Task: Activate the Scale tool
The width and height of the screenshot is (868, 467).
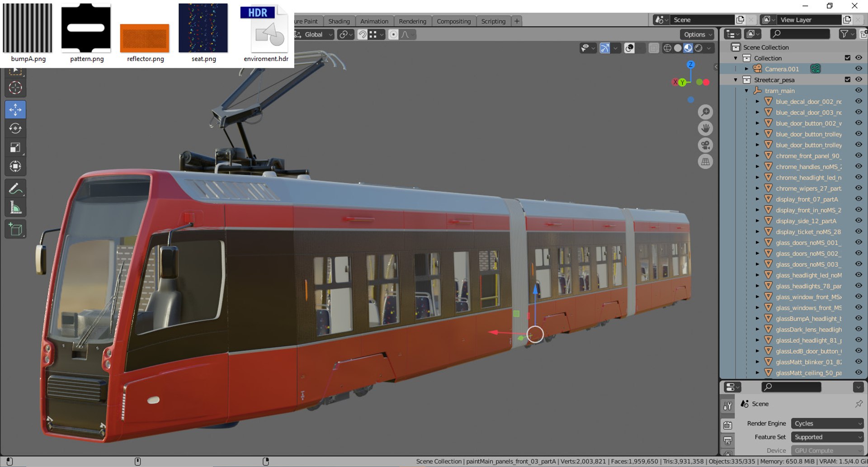Action: [x=15, y=147]
